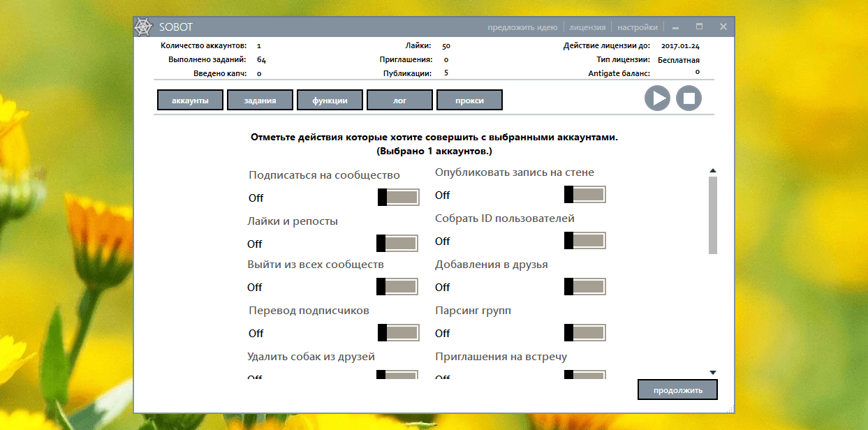Click the предложить идею link
The height and width of the screenshot is (430, 868).
click(522, 27)
